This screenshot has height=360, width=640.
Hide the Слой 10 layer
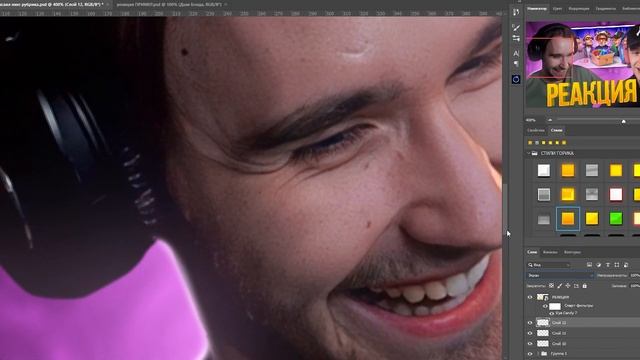pos(530,344)
